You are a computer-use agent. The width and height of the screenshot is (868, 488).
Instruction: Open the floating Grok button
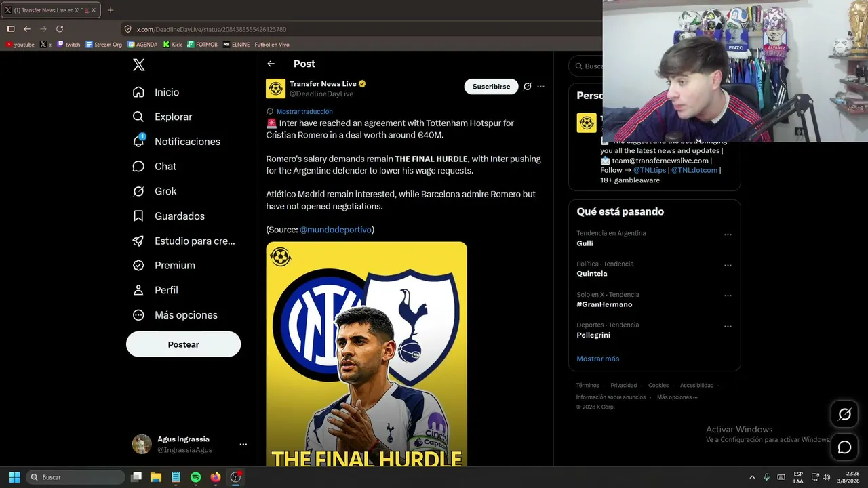[844, 414]
